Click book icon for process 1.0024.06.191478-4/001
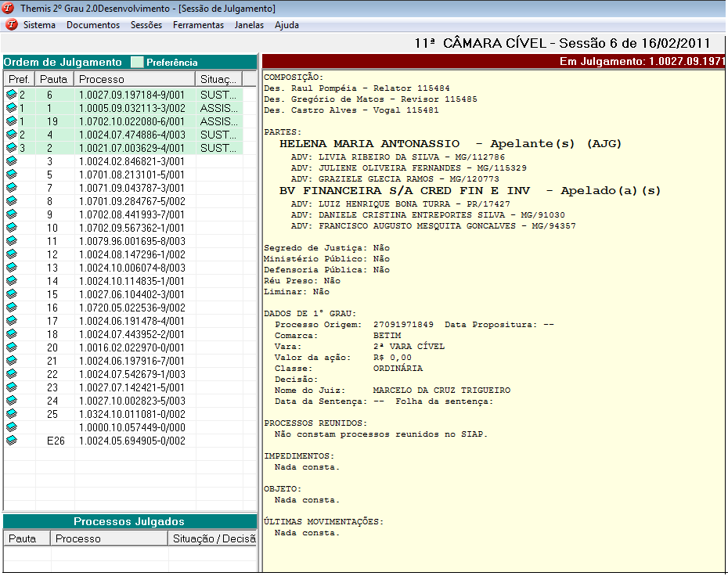728x576 pixels. (12, 321)
